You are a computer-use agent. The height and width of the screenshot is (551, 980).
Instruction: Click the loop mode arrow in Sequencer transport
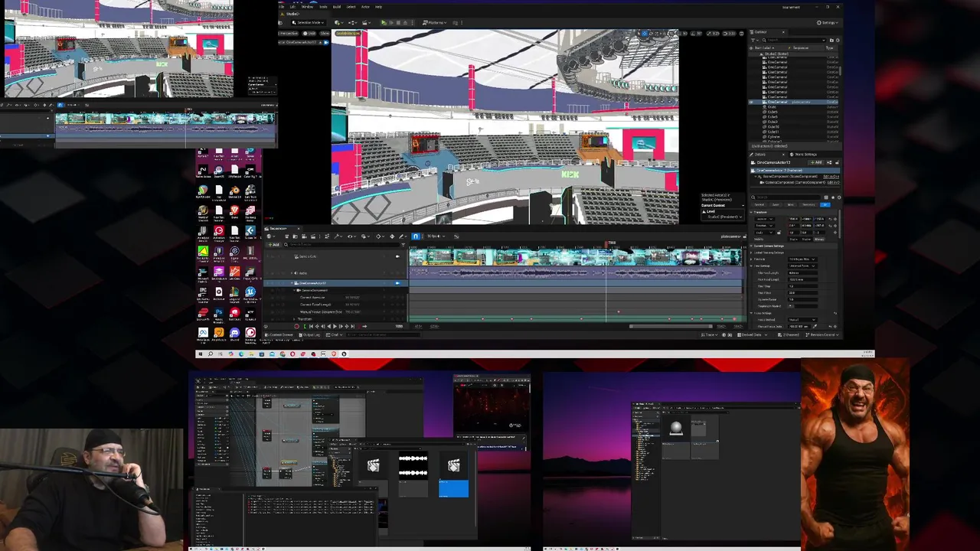click(x=364, y=326)
